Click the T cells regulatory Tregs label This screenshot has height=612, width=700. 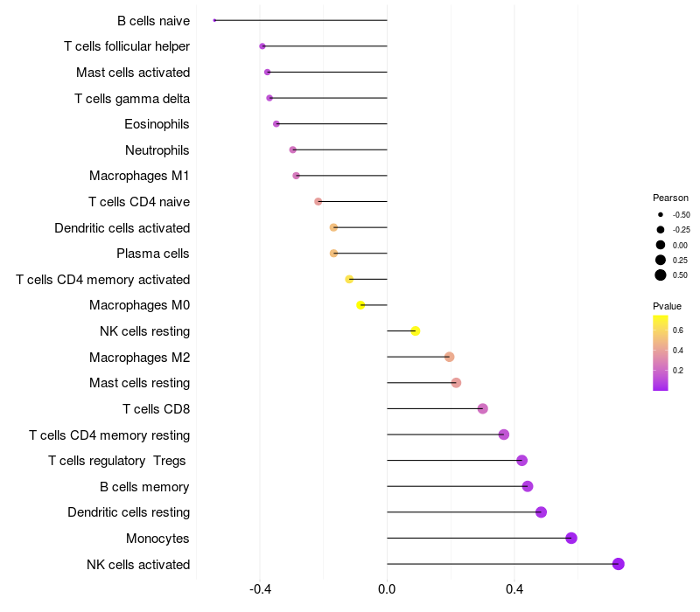118,461
